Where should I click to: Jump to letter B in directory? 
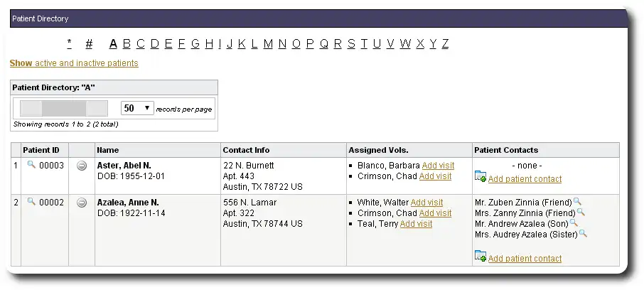(127, 44)
